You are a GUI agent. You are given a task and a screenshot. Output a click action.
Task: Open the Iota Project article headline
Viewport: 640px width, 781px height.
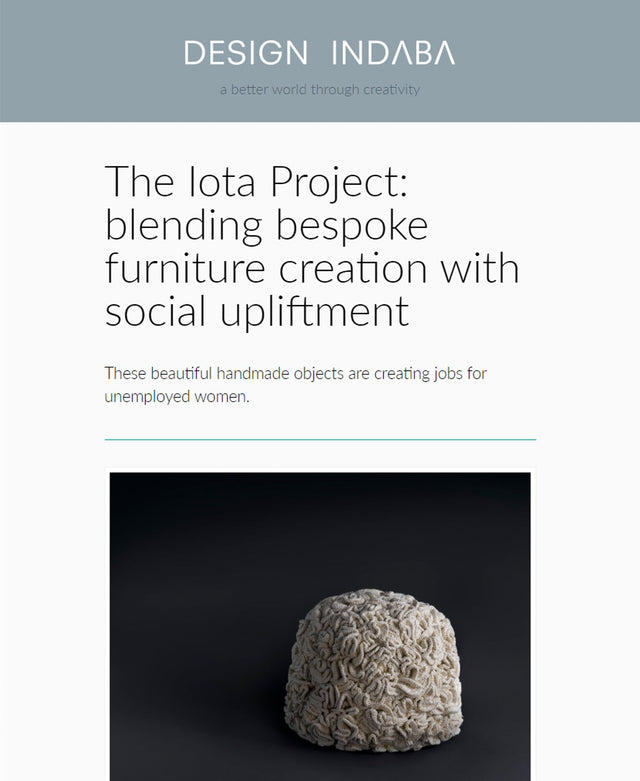click(x=311, y=246)
